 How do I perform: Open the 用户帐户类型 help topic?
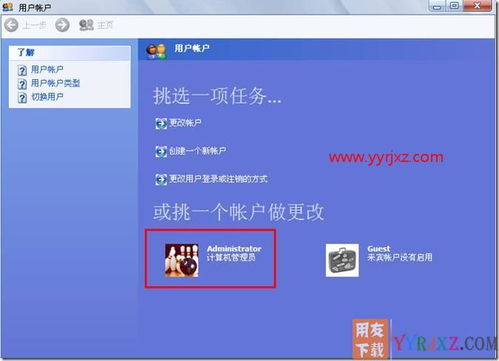coord(55,83)
